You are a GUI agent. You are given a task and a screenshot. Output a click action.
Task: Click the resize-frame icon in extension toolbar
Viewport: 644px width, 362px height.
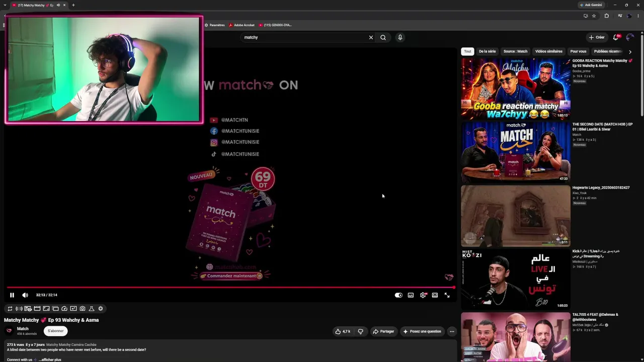coord(46,309)
